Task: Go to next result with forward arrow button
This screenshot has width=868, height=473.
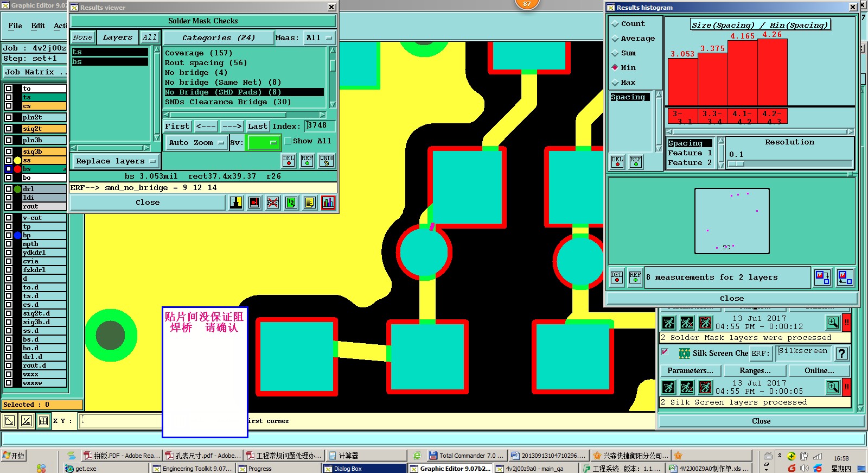Action: click(232, 127)
